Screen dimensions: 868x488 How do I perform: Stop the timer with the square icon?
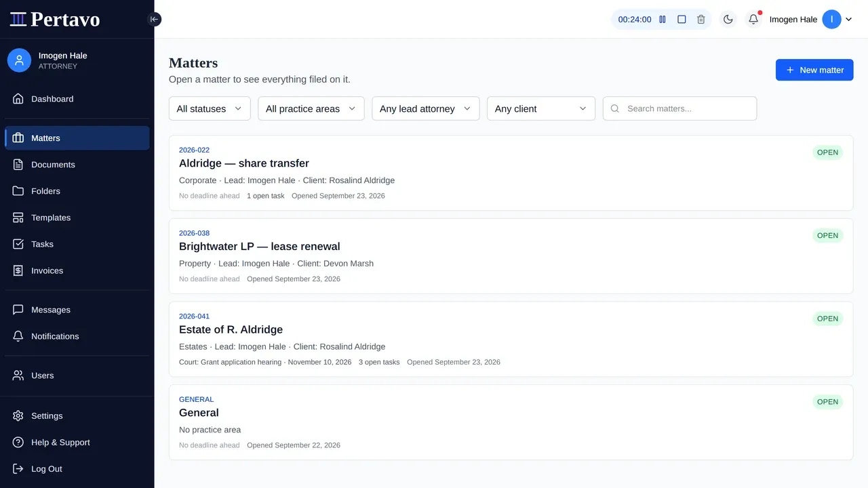pyautogui.click(x=682, y=20)
